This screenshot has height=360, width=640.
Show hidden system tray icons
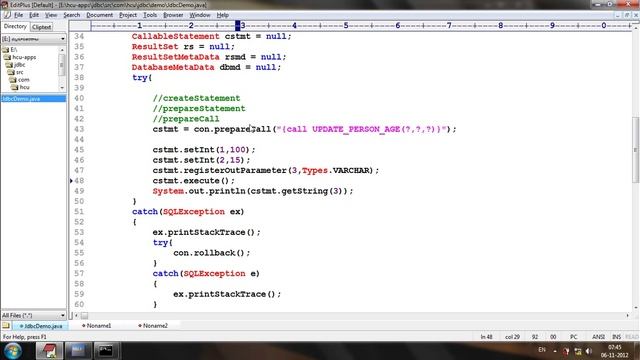point(555,351)
